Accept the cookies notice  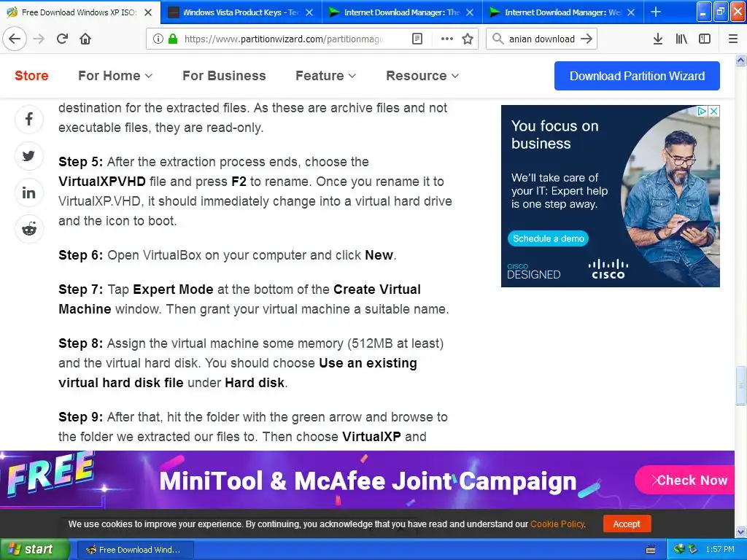coord(627,524)
